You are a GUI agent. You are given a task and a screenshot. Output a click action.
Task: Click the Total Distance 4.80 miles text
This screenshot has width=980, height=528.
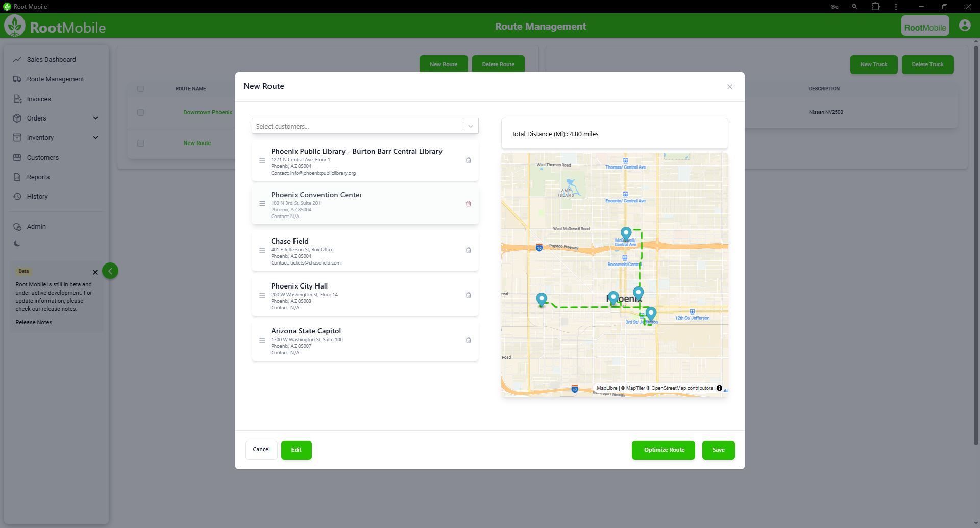coord(555,134)
